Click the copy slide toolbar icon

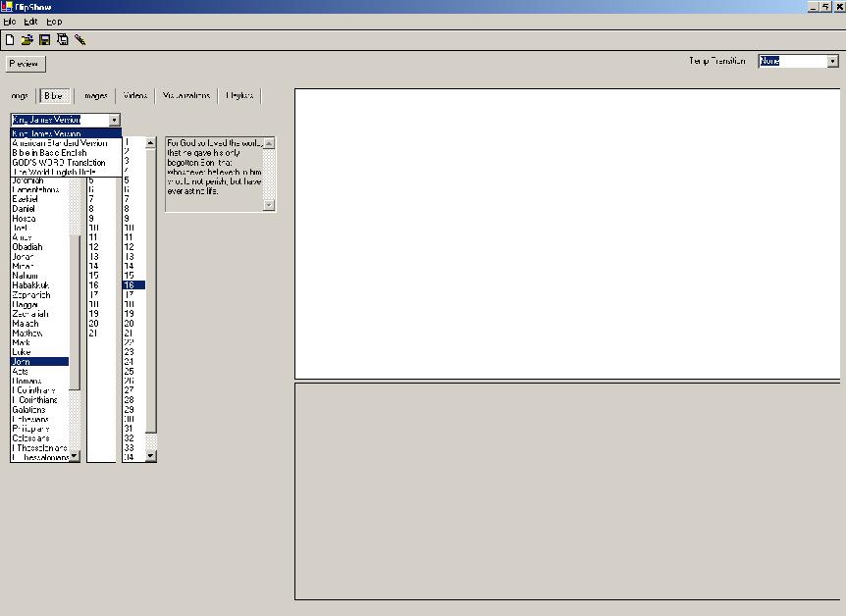[61, 39]
